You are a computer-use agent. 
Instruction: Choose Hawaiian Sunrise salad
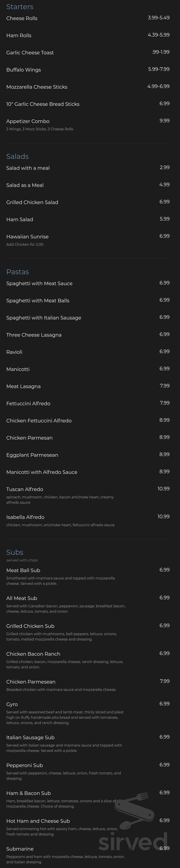click(27, 237)
